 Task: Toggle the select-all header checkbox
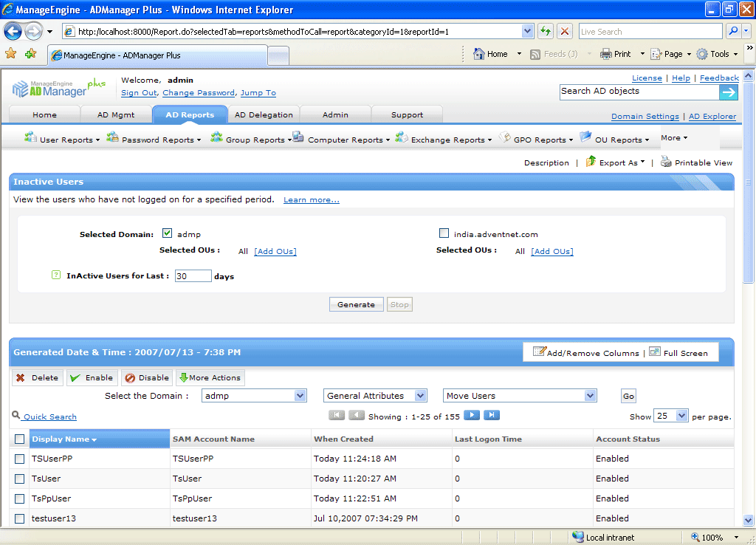point(19,439)
